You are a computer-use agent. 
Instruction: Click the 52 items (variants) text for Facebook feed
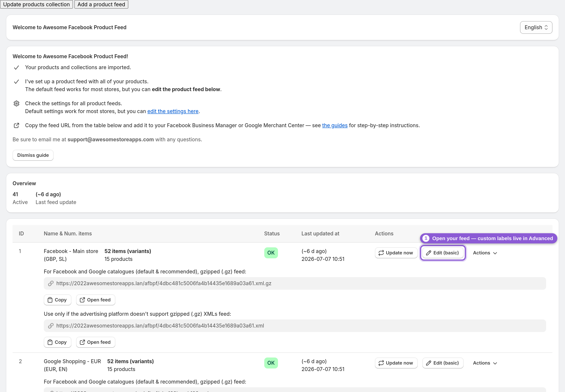[128, 251]
